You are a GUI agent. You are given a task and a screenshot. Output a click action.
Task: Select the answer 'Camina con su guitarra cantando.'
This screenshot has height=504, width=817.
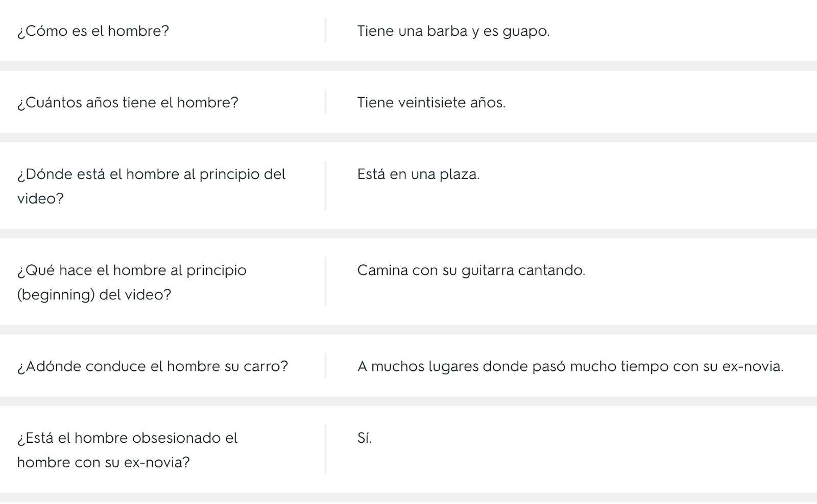[471, 270]
